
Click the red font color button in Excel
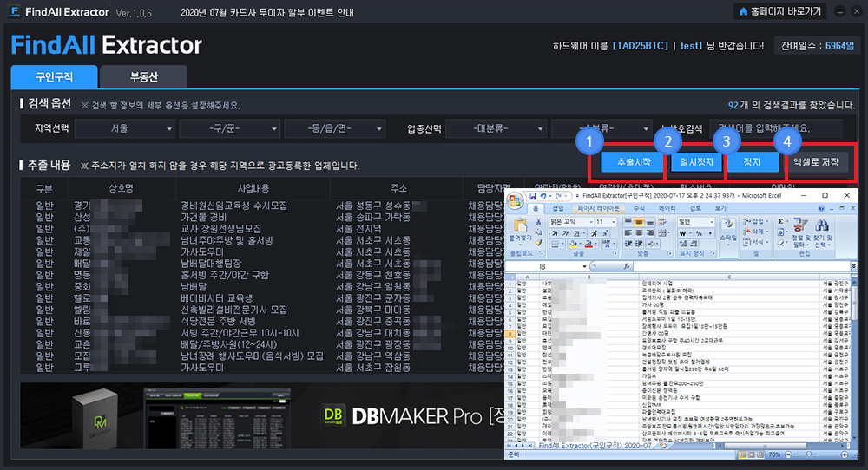pos(589,244)
